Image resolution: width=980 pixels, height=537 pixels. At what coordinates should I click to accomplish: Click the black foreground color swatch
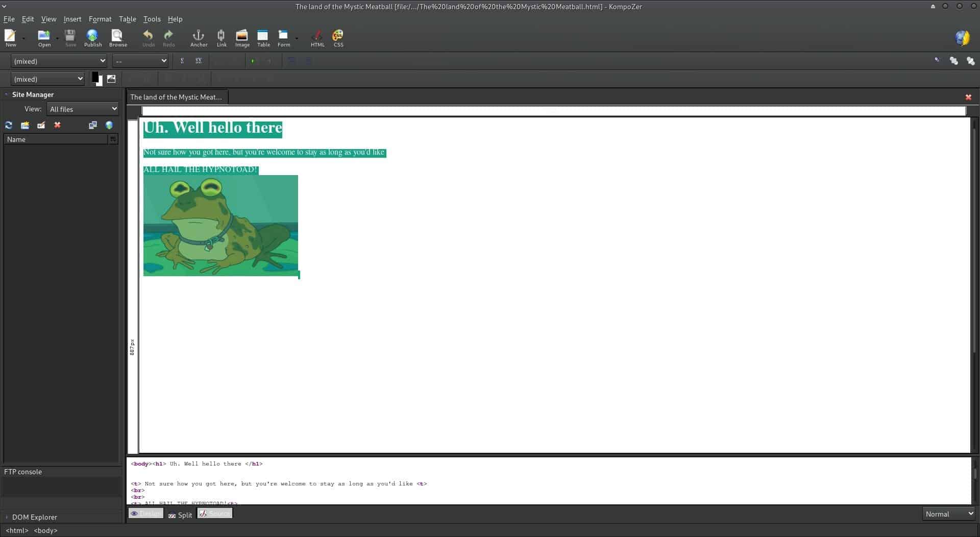pyautogui.click(x=95, y=77)
